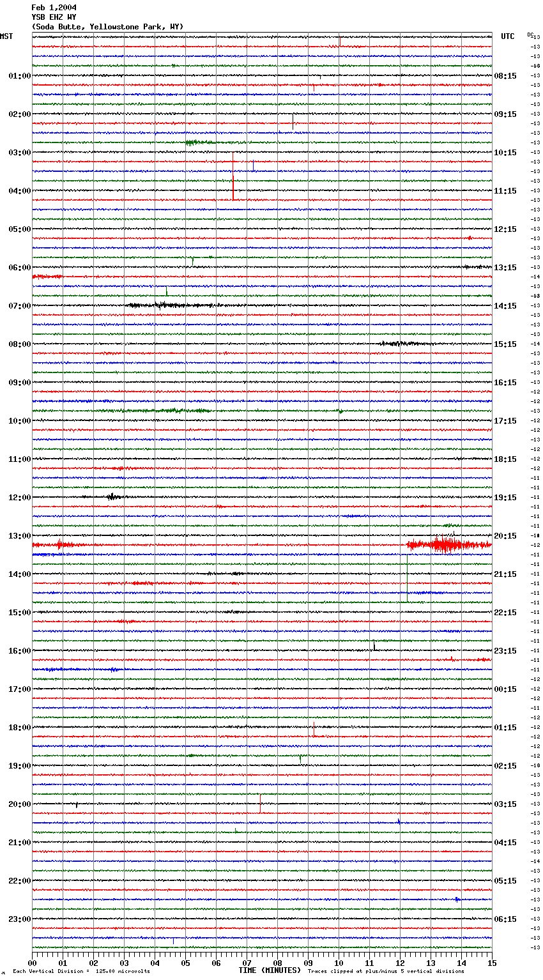Click minute tick label "10" on time axis
Image resolution: width=543 pixels, height=980 pixels.
[x=339, y=963]
